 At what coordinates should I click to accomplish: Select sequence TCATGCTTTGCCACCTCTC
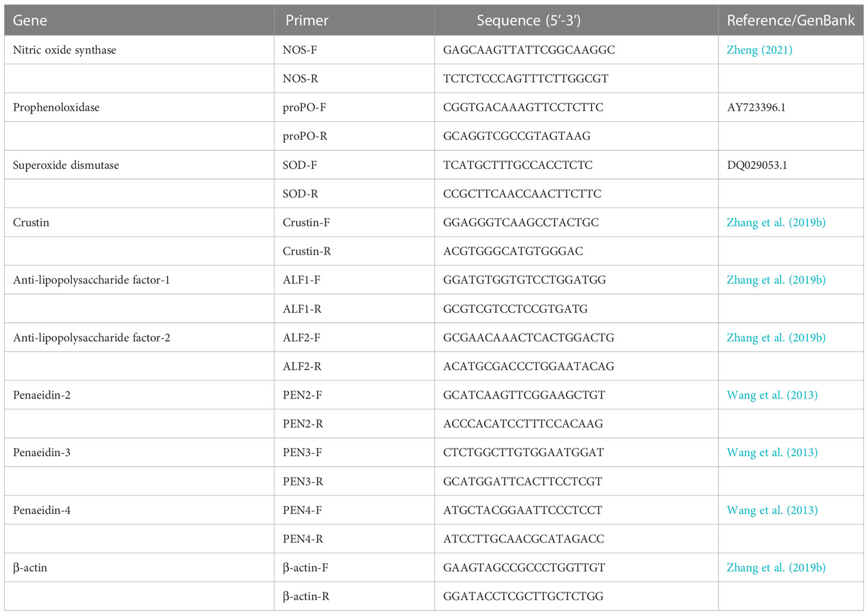pos(518,165)
